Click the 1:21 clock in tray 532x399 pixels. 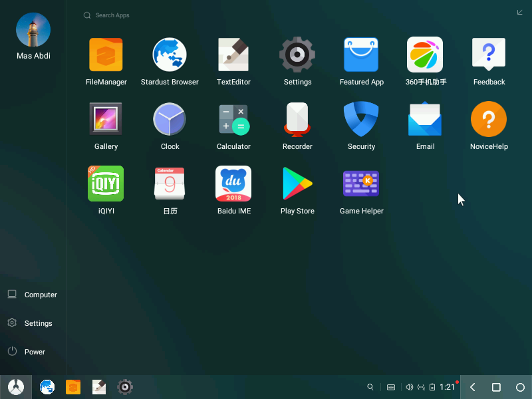[447, 387]
